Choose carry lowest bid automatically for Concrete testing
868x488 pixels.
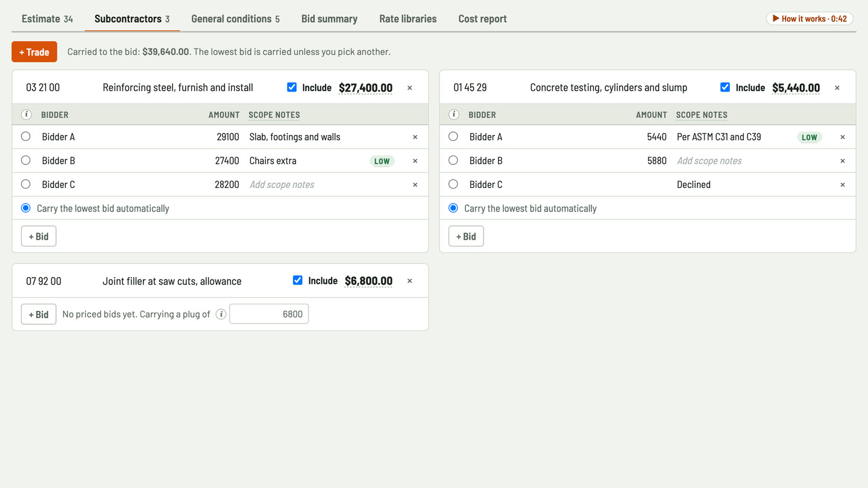click(453, 208)
